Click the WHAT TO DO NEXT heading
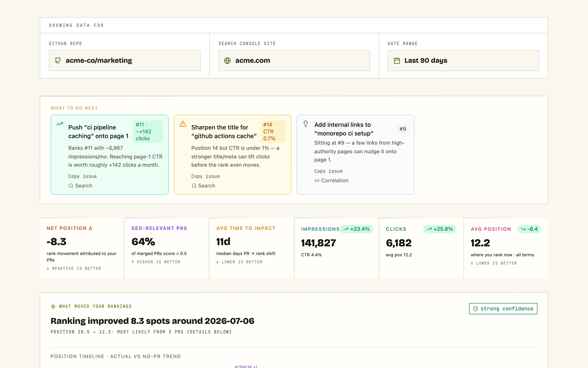Viewport: 588px width, 368px height. click(x=74, y=108)
